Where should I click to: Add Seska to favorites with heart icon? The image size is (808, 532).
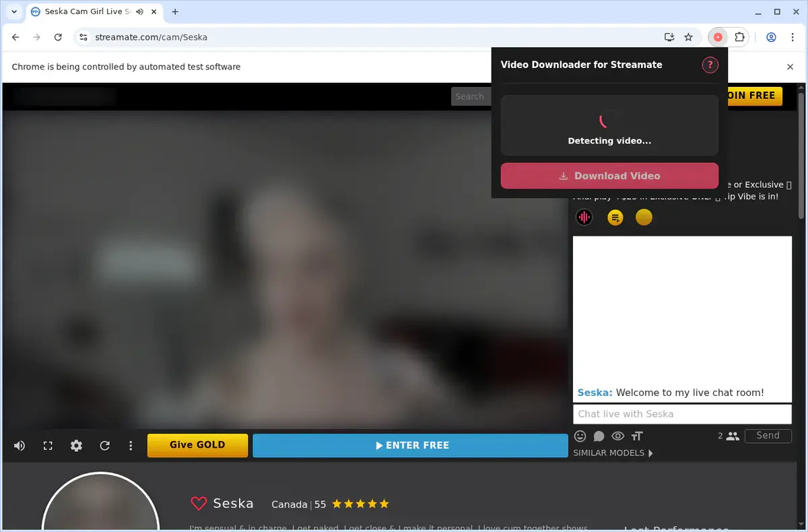tap(198, 503)
